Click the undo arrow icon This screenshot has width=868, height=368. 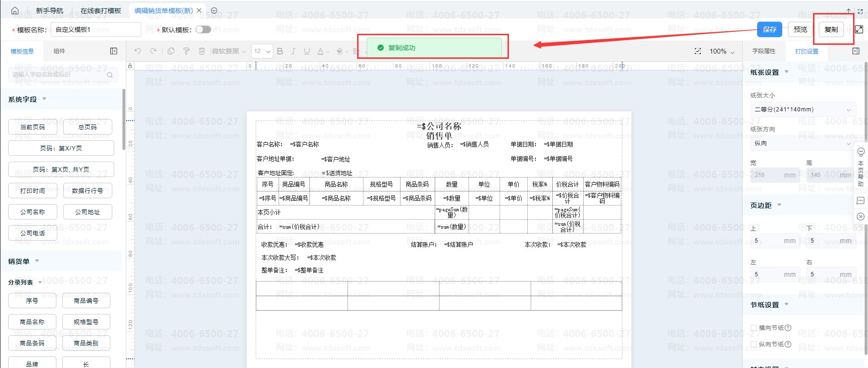pyautogui.click(x=138, y=51)
